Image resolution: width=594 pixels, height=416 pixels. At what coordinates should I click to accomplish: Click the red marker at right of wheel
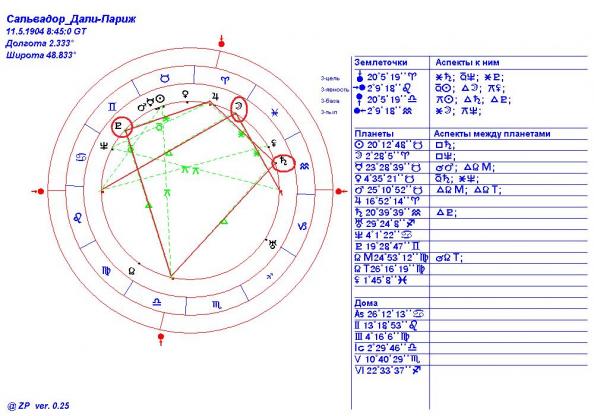341,191
